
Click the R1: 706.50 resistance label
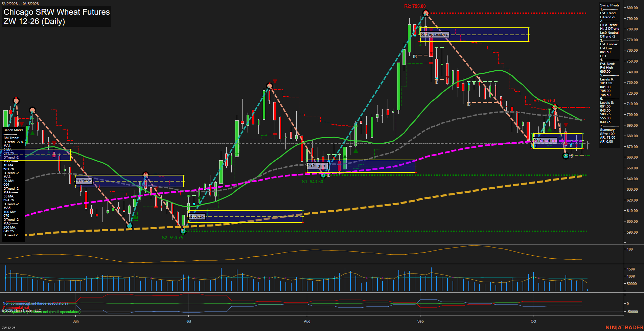544,100
